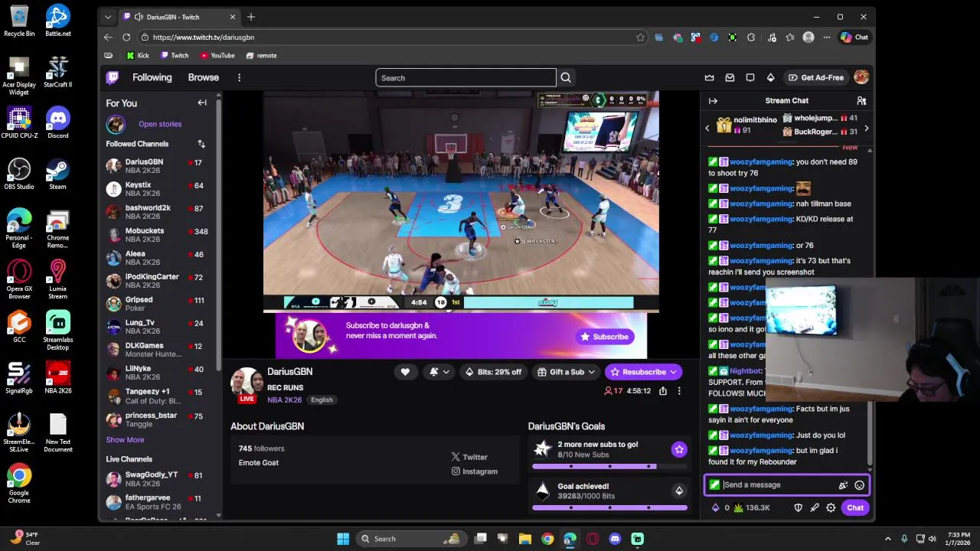
Task: Open the remote bookmark folder
Action: tap(261, 55)
